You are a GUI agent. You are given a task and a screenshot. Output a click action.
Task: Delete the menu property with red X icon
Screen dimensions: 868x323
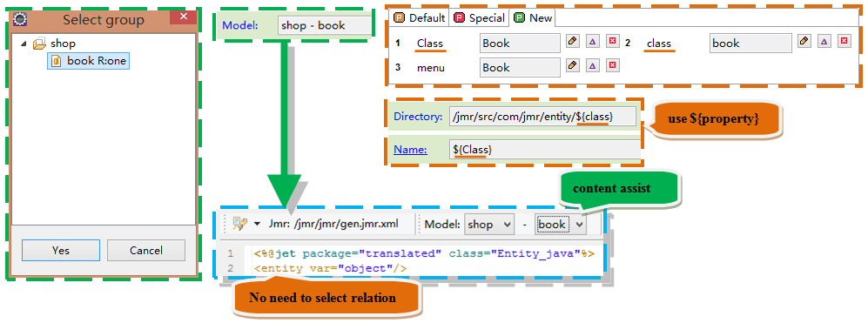[612, 66]
